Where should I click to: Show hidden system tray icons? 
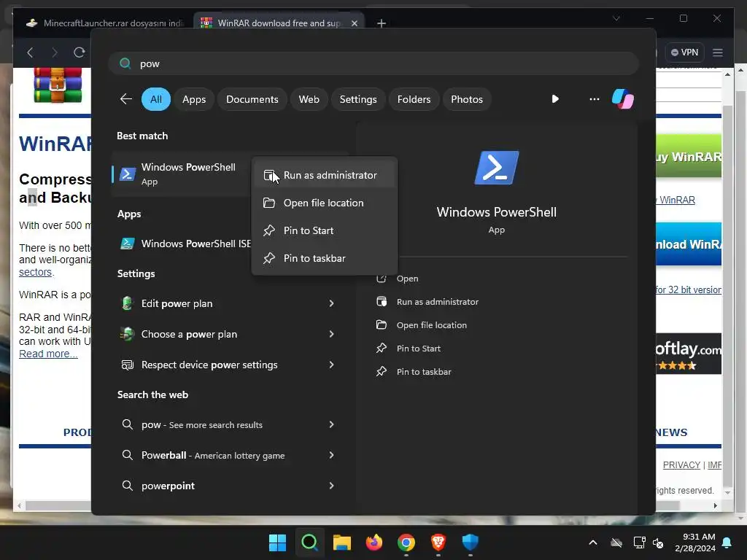(593, 542)
